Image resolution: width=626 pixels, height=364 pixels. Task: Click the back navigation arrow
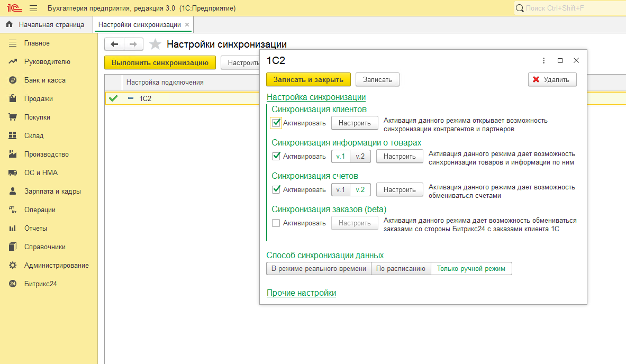114,44
